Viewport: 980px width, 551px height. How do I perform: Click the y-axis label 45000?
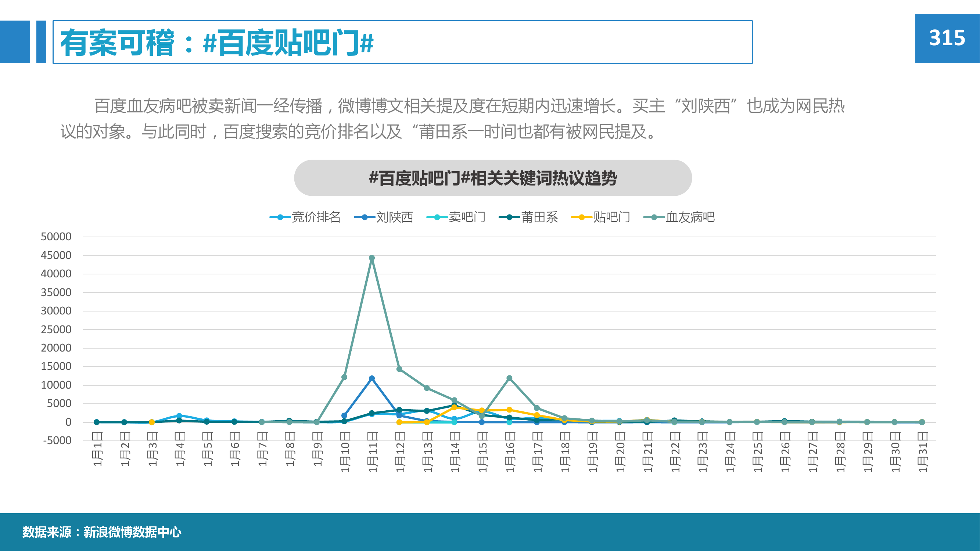[x=56, y=255]
